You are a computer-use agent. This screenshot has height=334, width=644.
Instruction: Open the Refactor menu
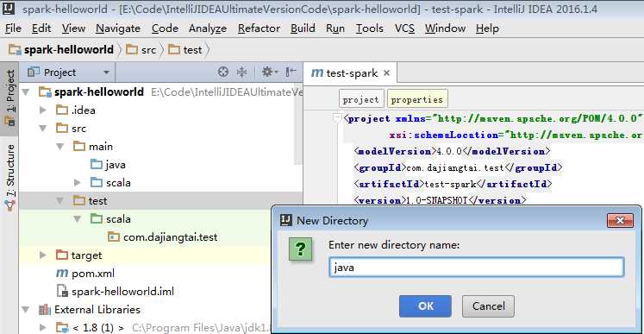tap(259, 28)
